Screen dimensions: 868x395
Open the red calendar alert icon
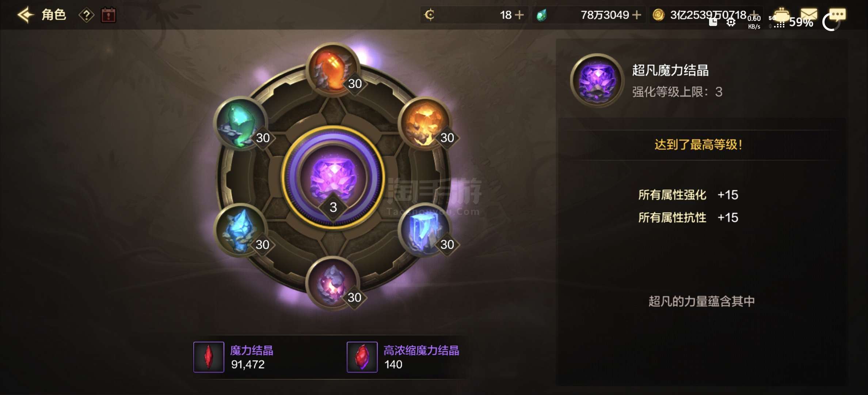pyautogui.click(x=108, y=15)
